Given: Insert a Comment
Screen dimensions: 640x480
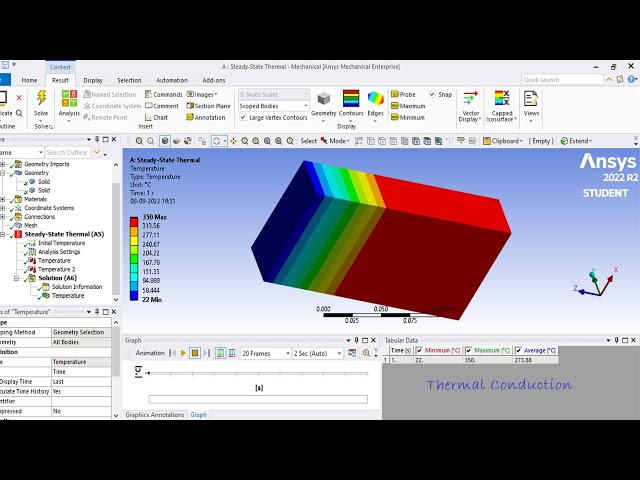Looking at the screenshot, I should click(x=162, y=106).
